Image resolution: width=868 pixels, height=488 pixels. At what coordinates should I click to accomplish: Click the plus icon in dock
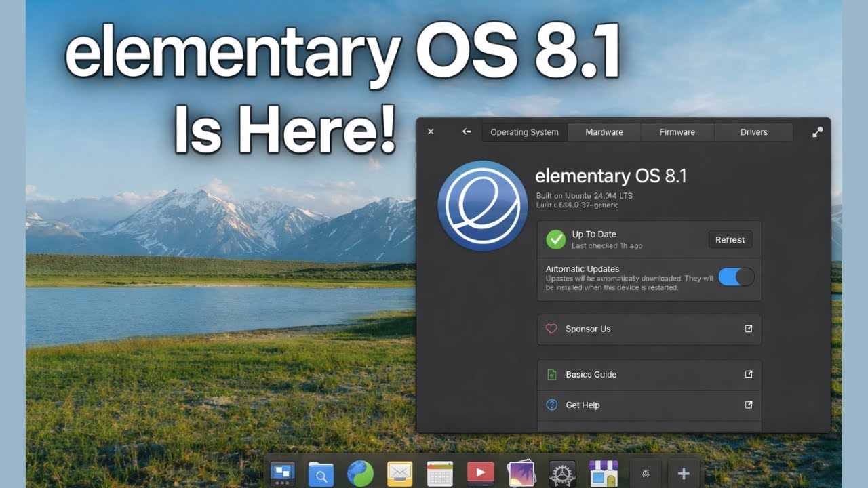click(x=684, y=474)
